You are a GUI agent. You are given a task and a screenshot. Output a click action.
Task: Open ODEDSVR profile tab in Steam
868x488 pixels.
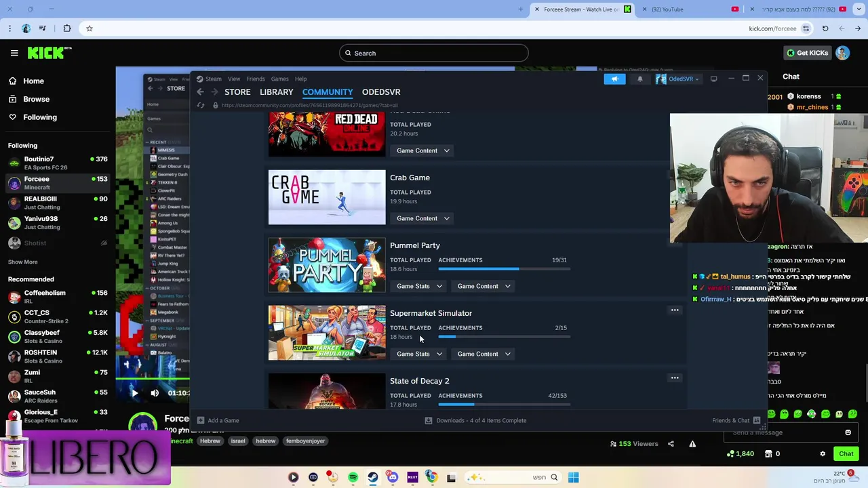[x=381, y=92]
